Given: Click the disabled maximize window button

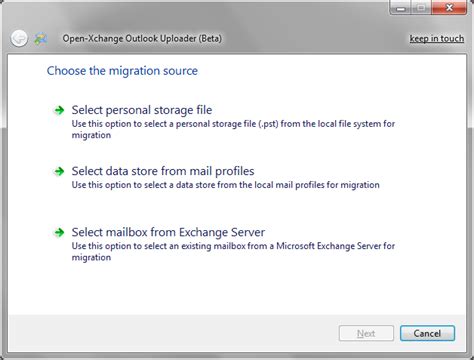Looking at the screenshot, I should click(x=421, y=7).
